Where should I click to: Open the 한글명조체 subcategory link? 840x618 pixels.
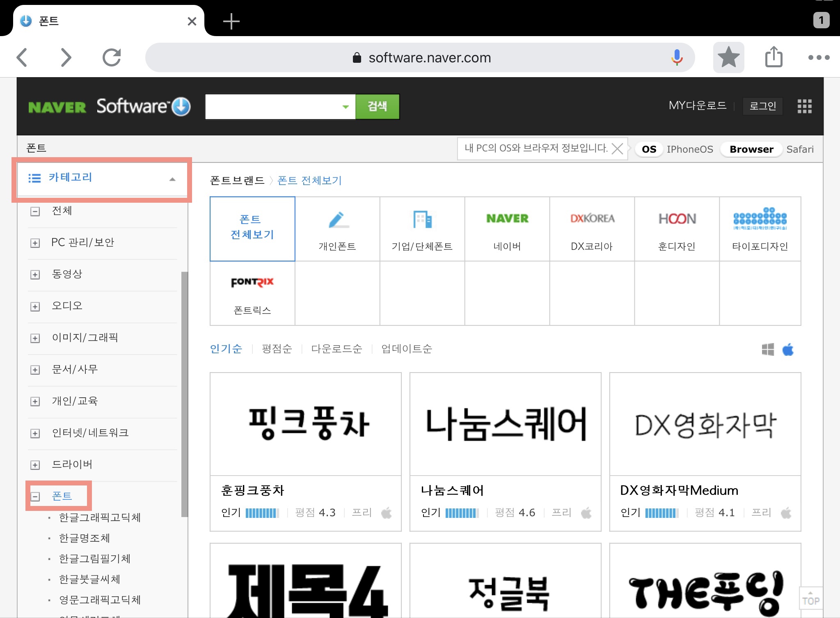(x=85, y=538)
